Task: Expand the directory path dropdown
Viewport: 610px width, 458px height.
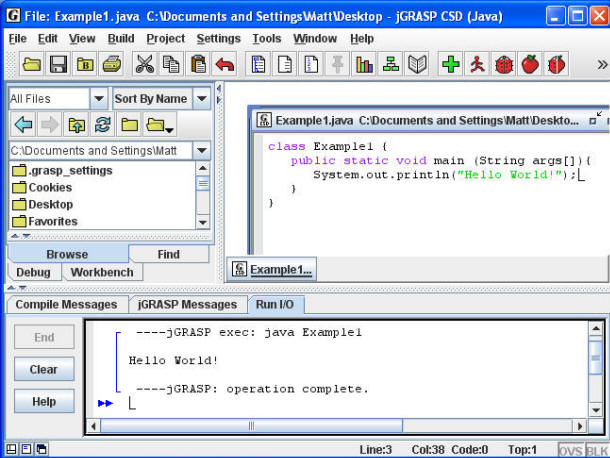Action: [x=202, y=151]
